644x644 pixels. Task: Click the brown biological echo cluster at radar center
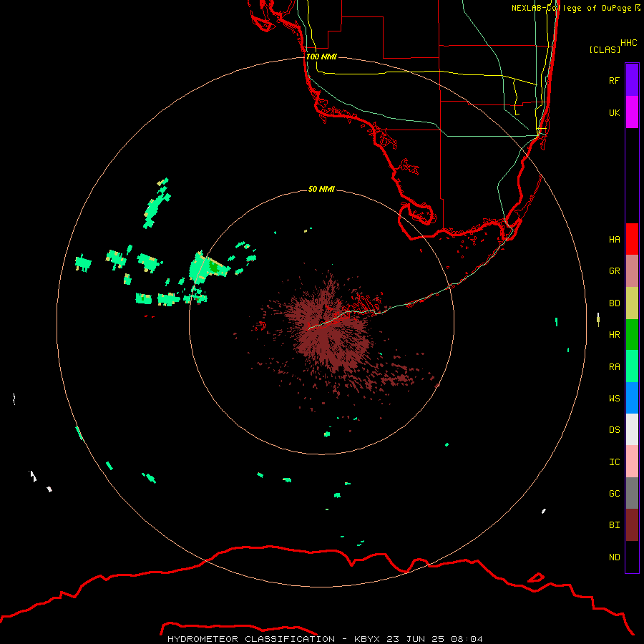[331, 331]
